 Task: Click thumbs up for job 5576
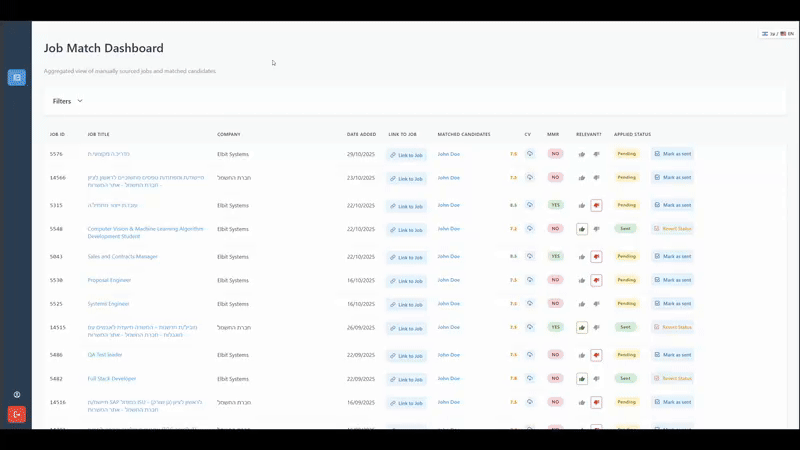[x=582, y=154]
